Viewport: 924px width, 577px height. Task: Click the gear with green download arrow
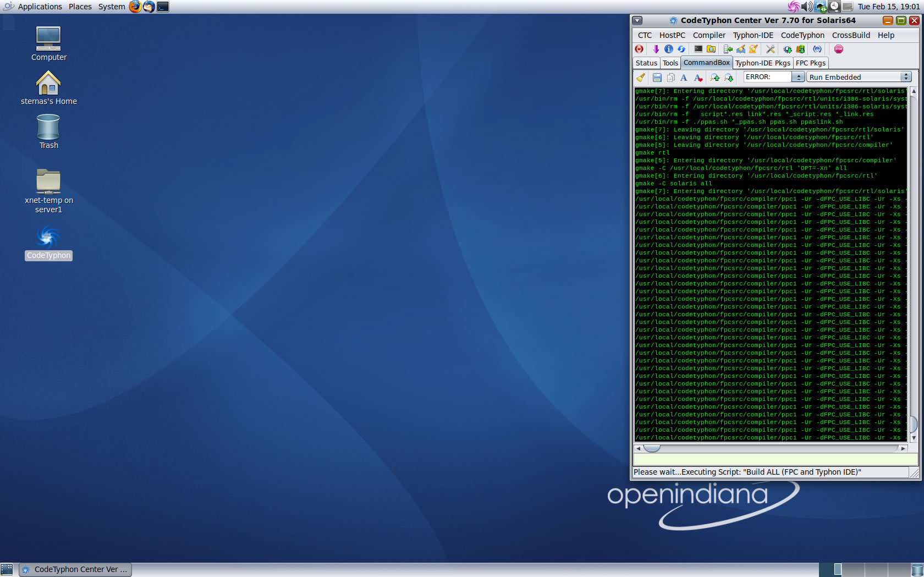(788, 49)
